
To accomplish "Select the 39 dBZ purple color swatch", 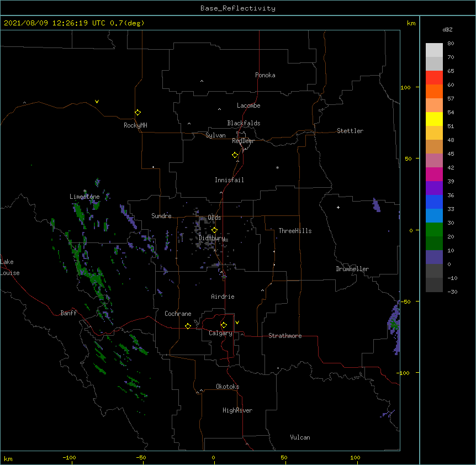I will (x=434, y=188).
